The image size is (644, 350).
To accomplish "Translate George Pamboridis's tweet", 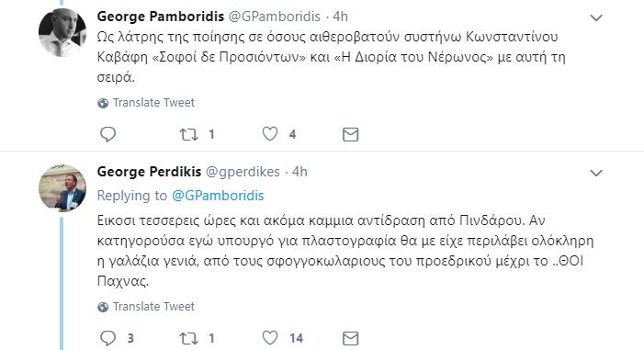I will (x=153, y=103).
